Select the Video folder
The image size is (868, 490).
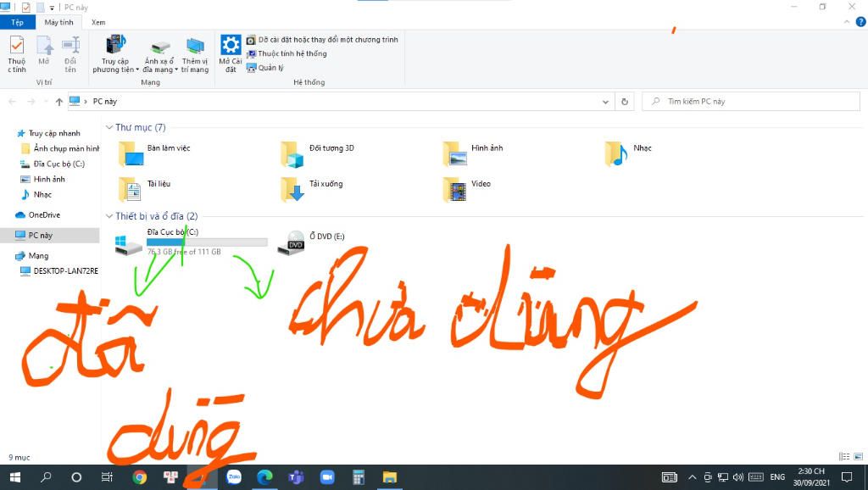pyautogui.click(x=467, y=189)
